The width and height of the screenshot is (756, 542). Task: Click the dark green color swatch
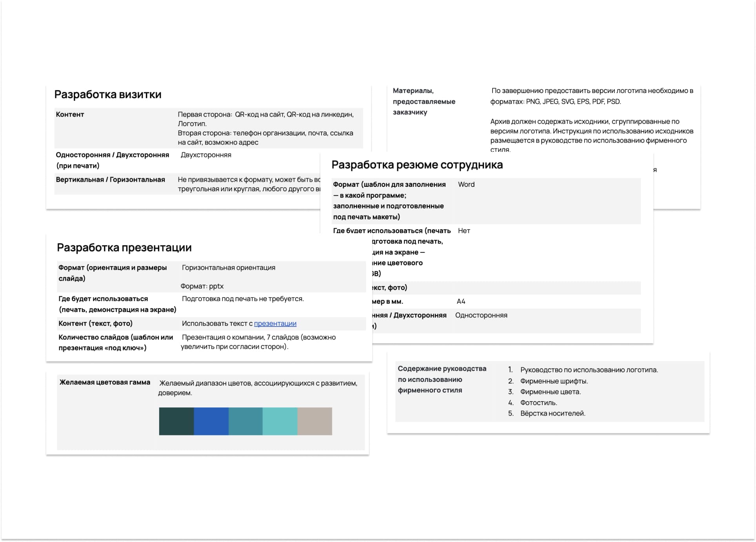176,421
